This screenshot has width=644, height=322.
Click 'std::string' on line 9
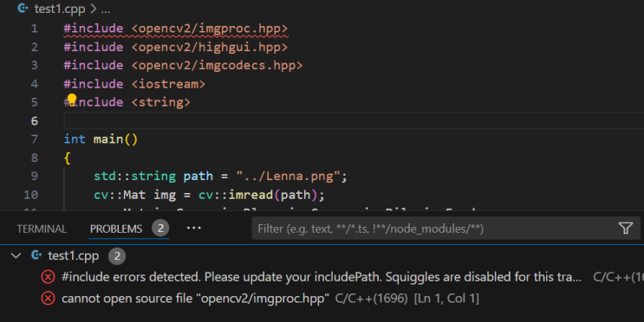(x=134, y=177)
